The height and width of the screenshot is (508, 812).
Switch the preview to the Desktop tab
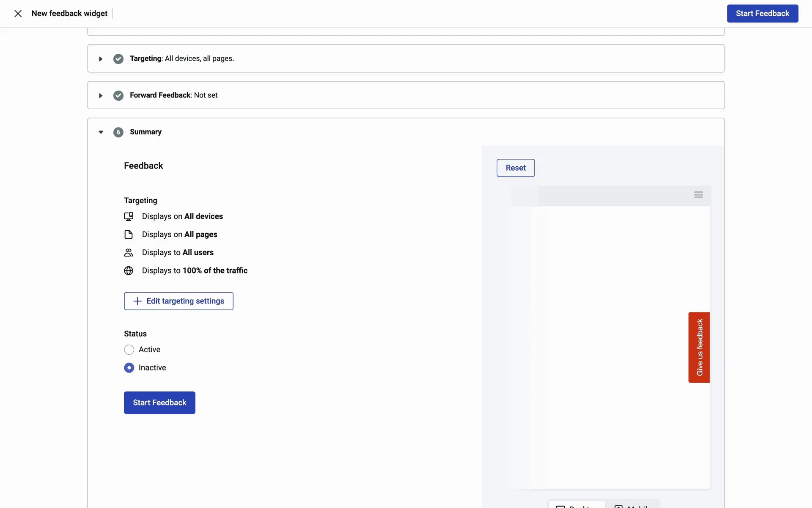577,505
